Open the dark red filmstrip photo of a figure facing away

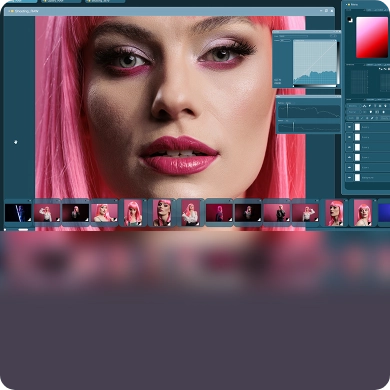[219, 213]
